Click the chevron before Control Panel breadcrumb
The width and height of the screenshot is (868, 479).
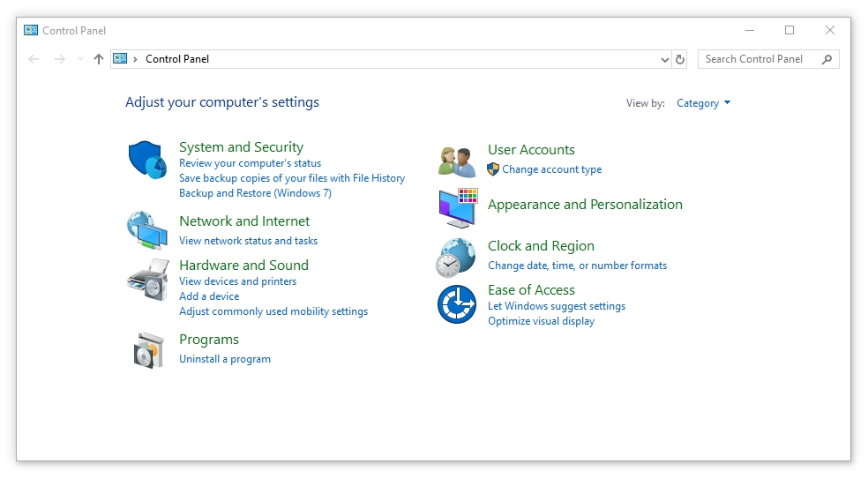click(x=135, y=59)
